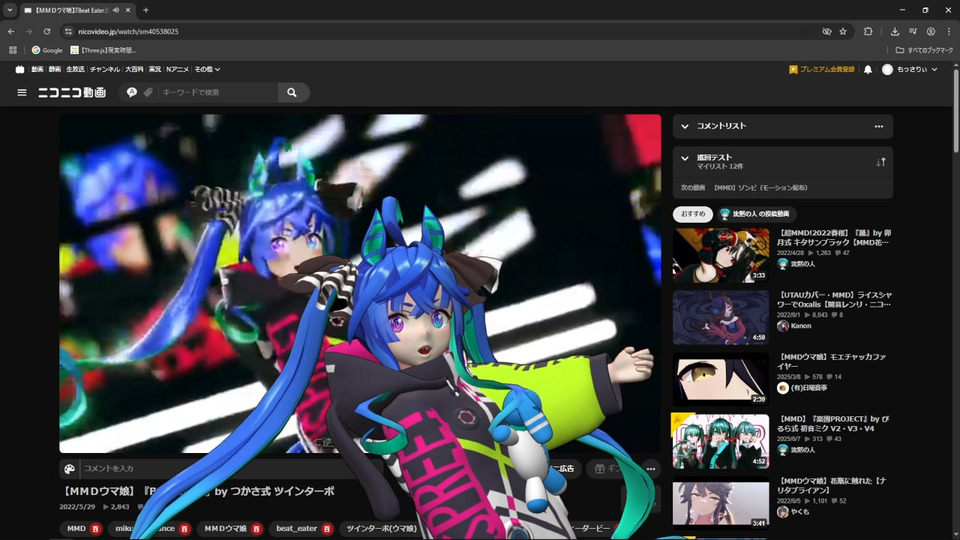Viewport: 960px width, 540px height.
Task: Focus the keyword search field
Action: click(x=217, y=92)
